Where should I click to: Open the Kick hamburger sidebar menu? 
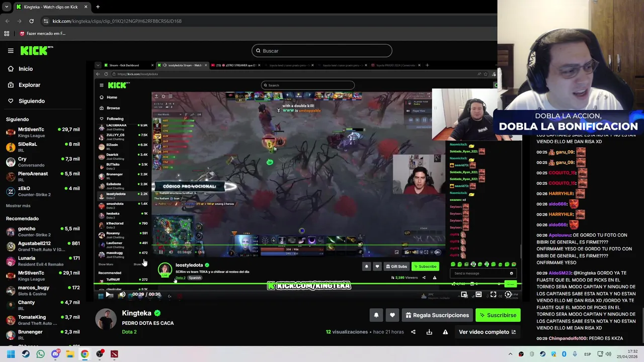pos(11,51)
